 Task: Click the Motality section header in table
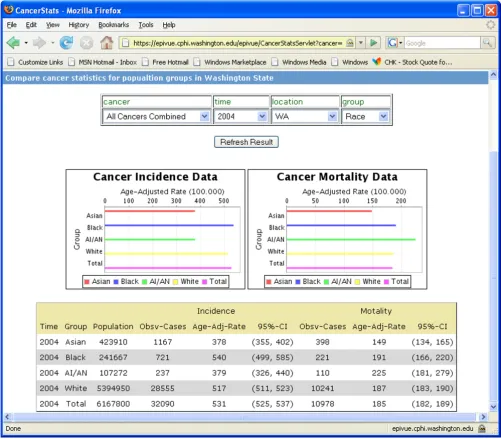(376, 311)
